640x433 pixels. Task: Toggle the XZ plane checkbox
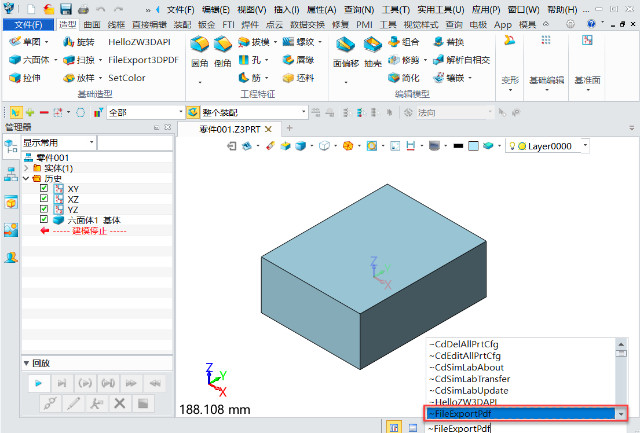pos(44,199)
